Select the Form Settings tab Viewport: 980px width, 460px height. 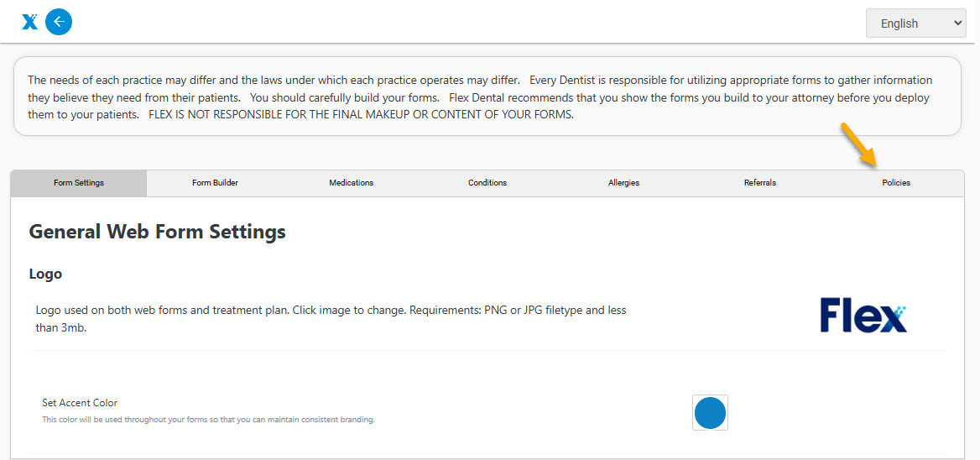79,183
